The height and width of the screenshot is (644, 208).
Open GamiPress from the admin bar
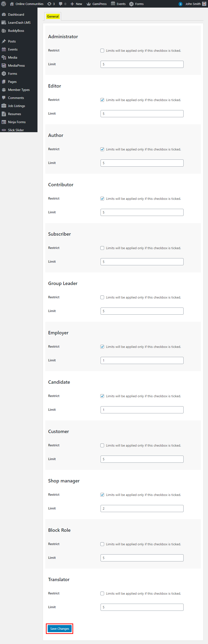[97, 4]
